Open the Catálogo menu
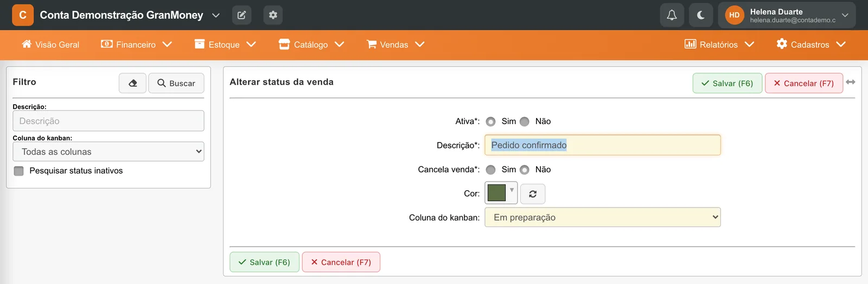 [311, 44]
